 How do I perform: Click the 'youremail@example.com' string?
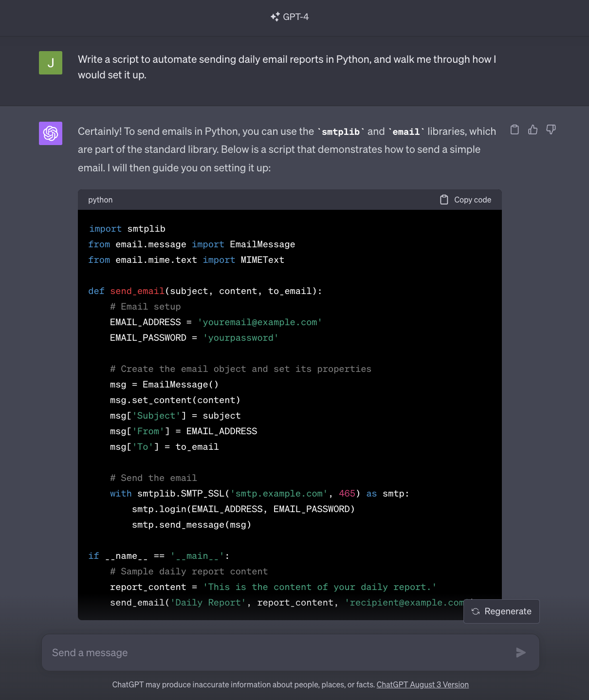click(x=260, y=322)
